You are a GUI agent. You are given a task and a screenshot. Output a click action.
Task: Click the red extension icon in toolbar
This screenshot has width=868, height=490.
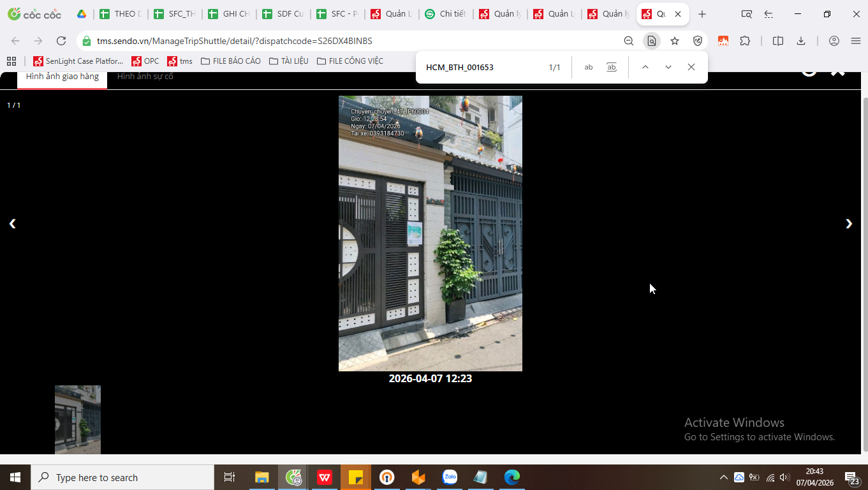pyautogui.click(x=723, y=41)
